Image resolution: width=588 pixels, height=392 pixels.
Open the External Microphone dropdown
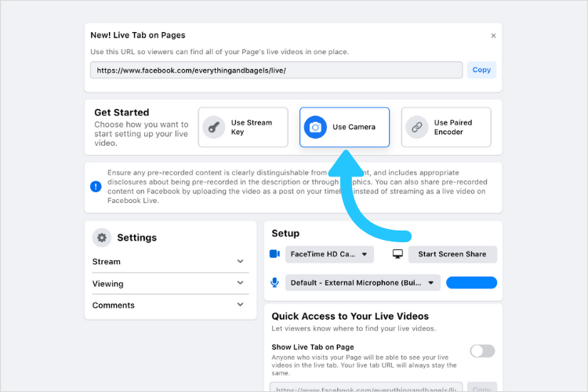click(363, 282)
